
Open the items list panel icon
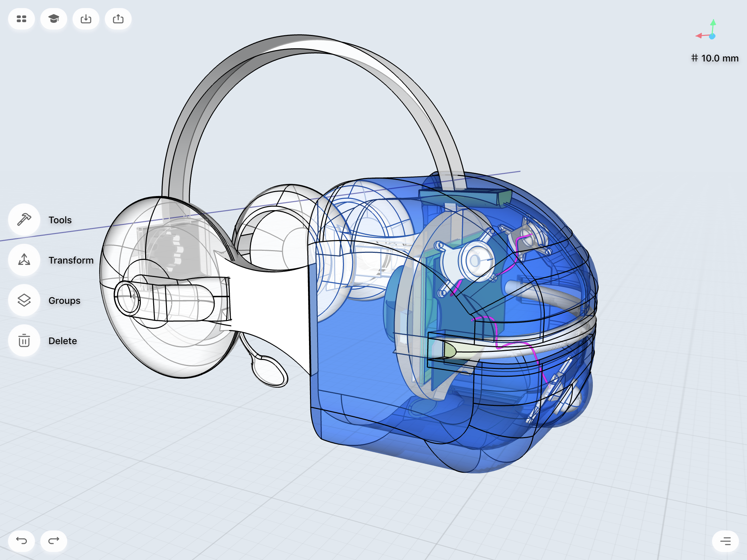pyautogui.click(x=725, y=541)
